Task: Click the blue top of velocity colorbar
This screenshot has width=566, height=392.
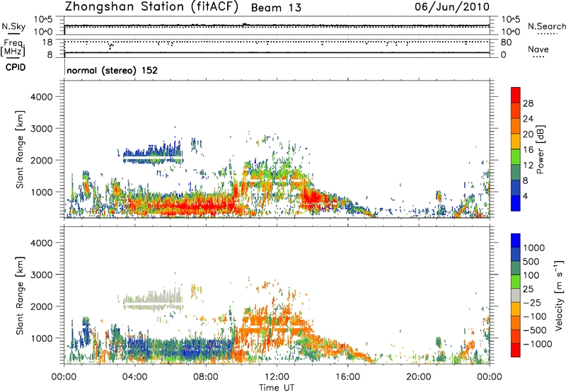Action: click(516, 241)
